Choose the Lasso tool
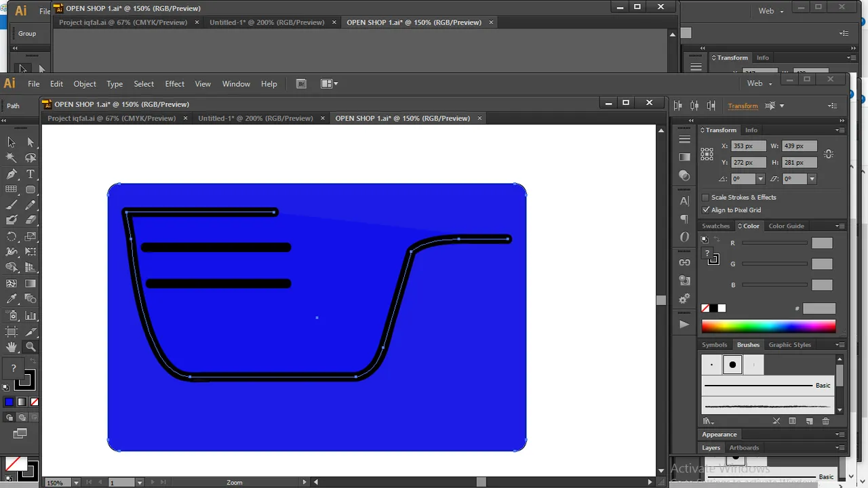 click(31, 157)
